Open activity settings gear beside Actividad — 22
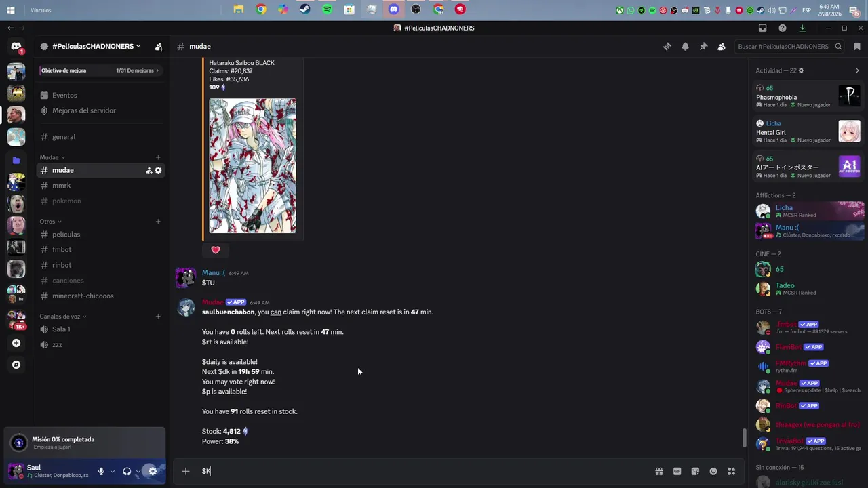Image resolution: width=868 pixels, height=488 pixels. (x=801, y=70)
